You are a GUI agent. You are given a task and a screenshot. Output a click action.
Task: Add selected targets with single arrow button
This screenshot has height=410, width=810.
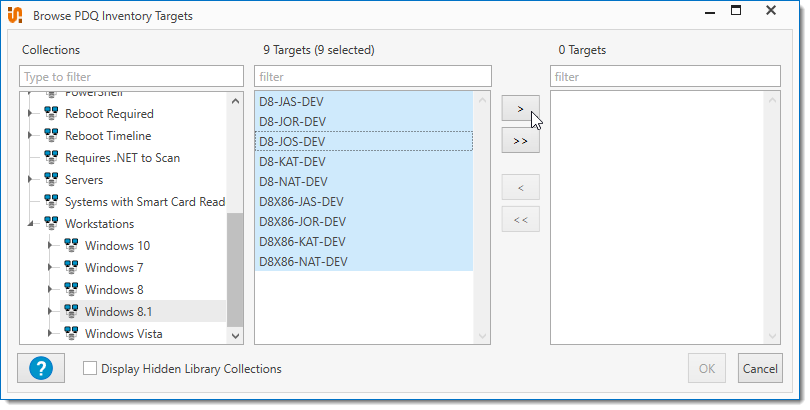[x=520, y=108]
